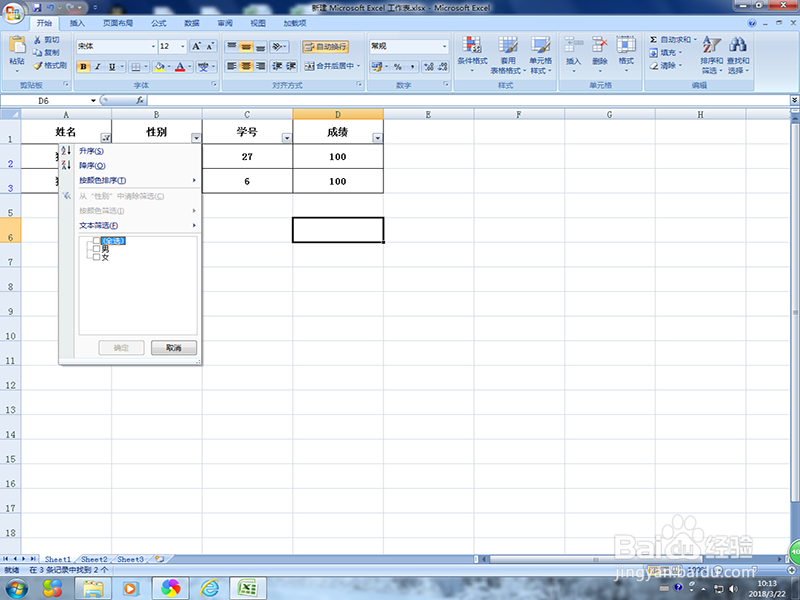Open Conditional Formatting (条件格式) icon
The height and width of the screenshot is (600, 800).
(471, 45)
